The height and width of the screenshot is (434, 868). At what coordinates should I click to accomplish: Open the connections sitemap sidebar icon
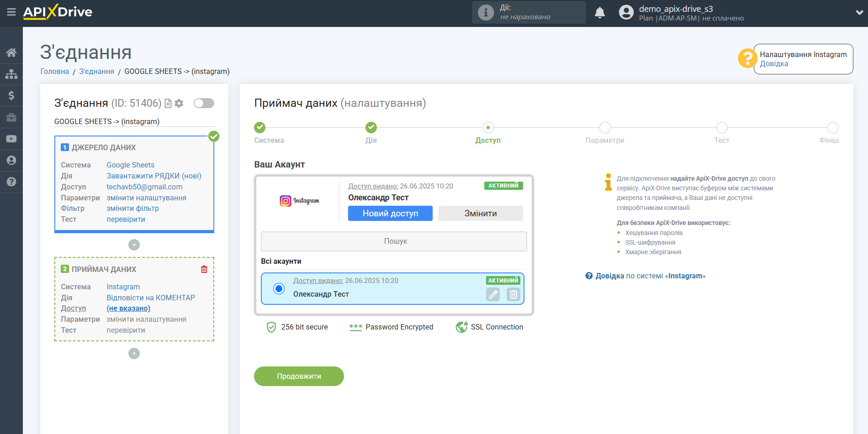11,74
